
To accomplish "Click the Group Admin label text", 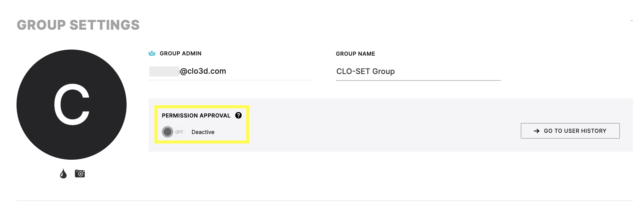I will [x=180, y=54].
